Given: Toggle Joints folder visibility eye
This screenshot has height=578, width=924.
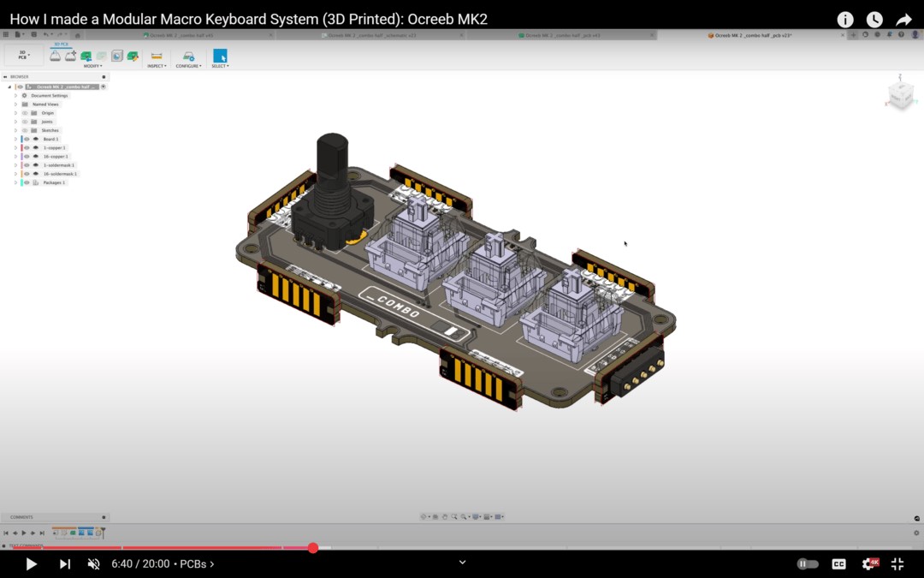Looking at the screenshot, I should click(25, 122).
